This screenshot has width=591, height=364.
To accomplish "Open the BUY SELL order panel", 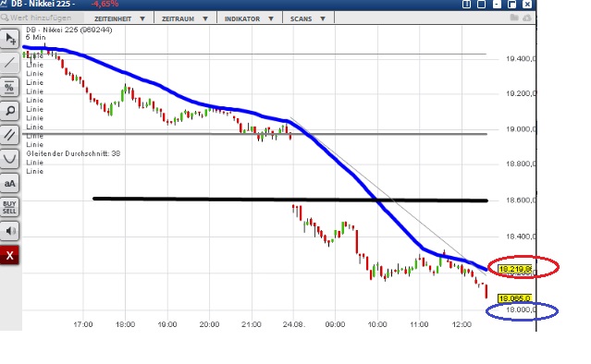I will click(9, 207).
